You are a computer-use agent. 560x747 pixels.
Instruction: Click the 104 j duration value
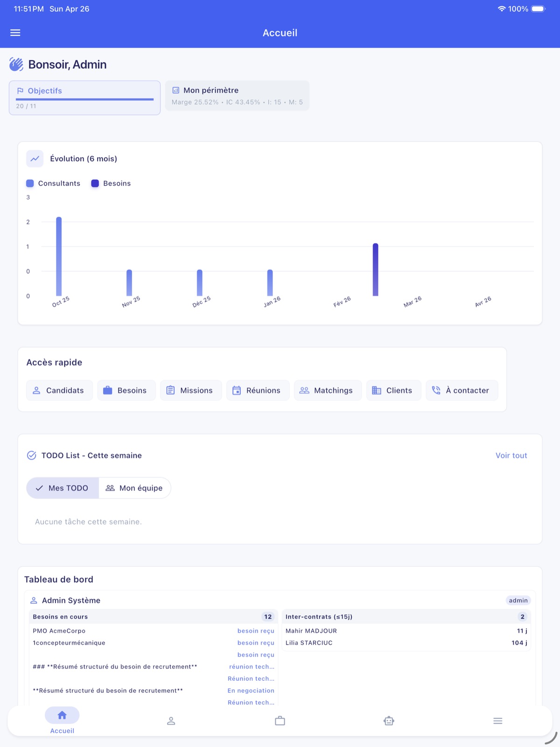[519, 643]
